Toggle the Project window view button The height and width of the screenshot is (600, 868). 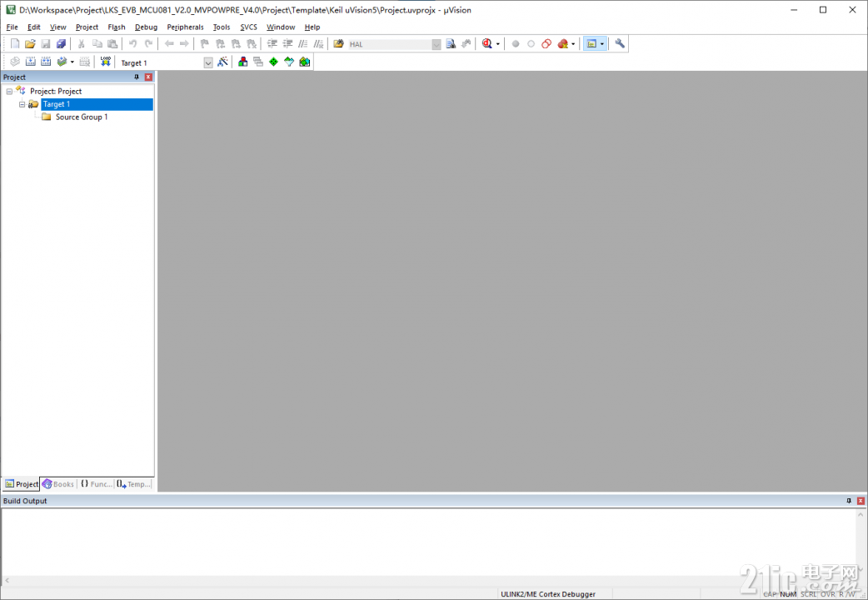pos(591,44)
